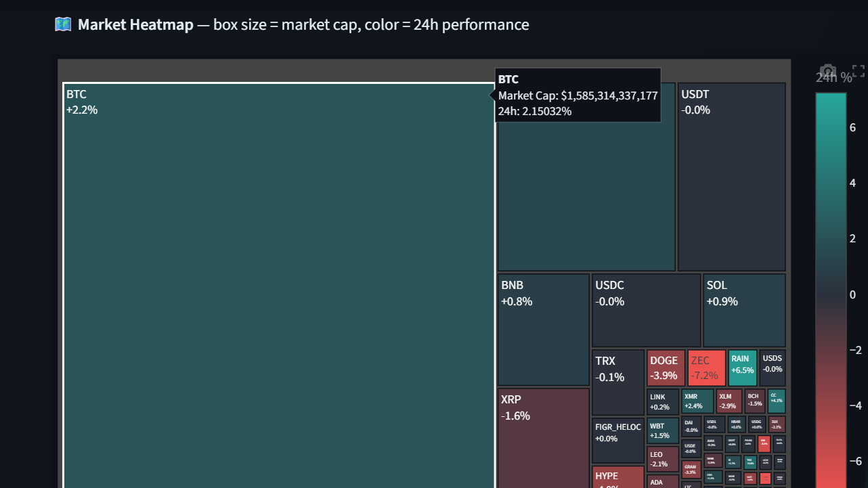
Task: Select the small green CC tile
Action: point(777,401)
